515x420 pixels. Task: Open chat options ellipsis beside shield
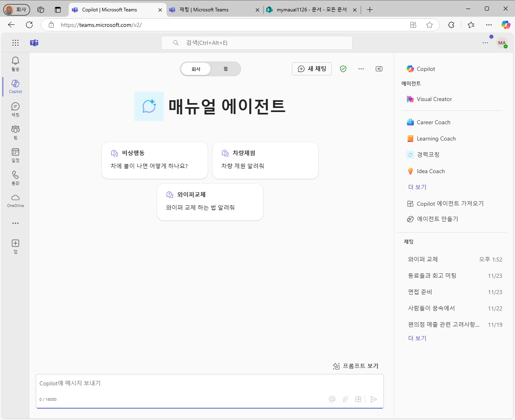pos(361,69)
